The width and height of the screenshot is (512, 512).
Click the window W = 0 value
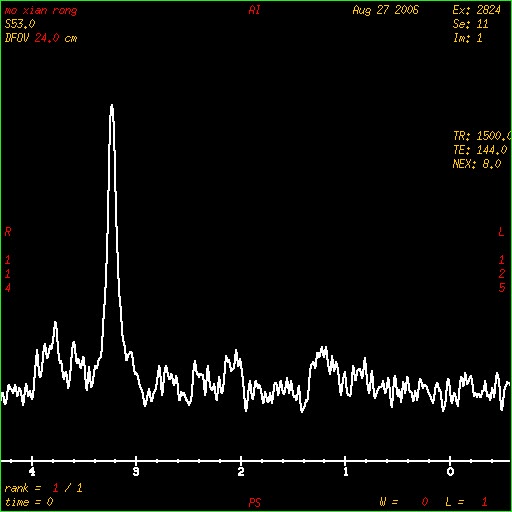click(x=404, y=502)
